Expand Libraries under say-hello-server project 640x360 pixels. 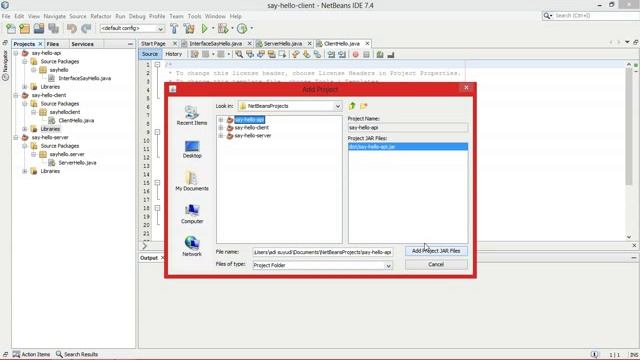click(x=25, y=171)
